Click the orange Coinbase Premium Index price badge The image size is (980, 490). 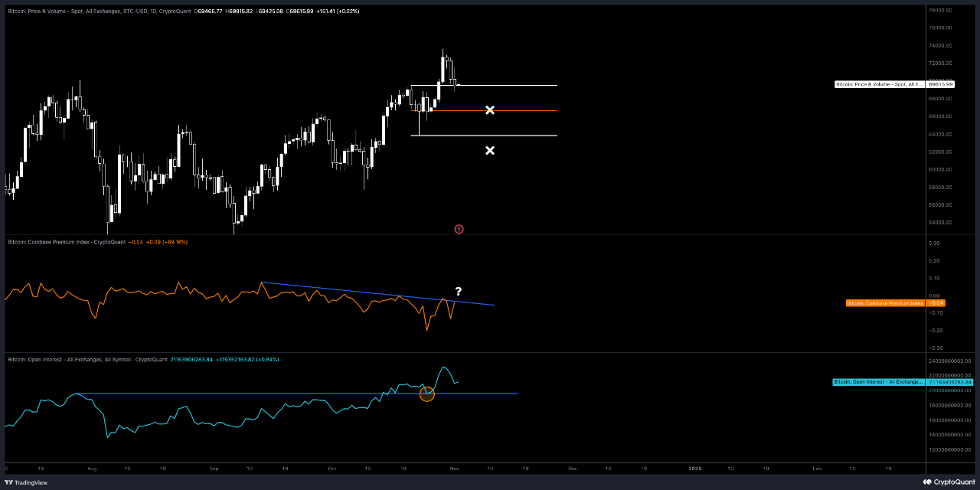(x=936, y=303)
